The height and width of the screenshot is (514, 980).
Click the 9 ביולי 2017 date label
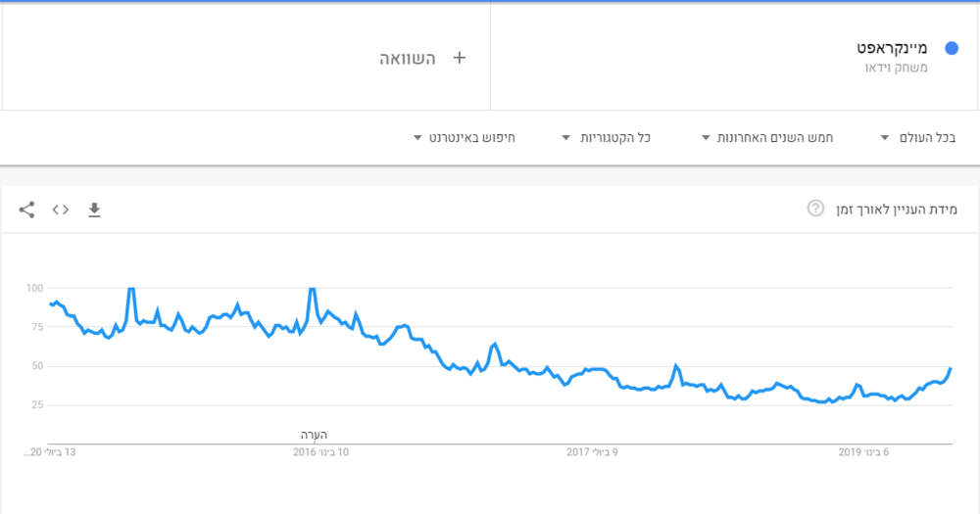[595, 452]
